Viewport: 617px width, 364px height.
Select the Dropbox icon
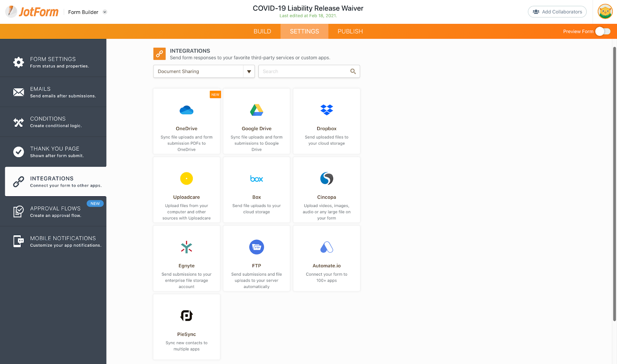pyautogui.click(x=327, y=110)
